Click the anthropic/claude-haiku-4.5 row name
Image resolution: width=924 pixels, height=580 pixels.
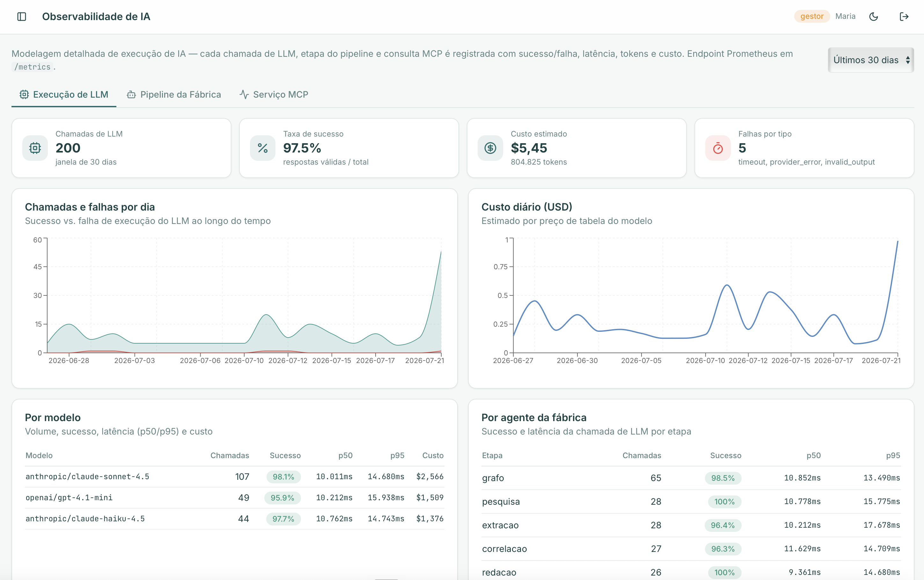[85, 519]
